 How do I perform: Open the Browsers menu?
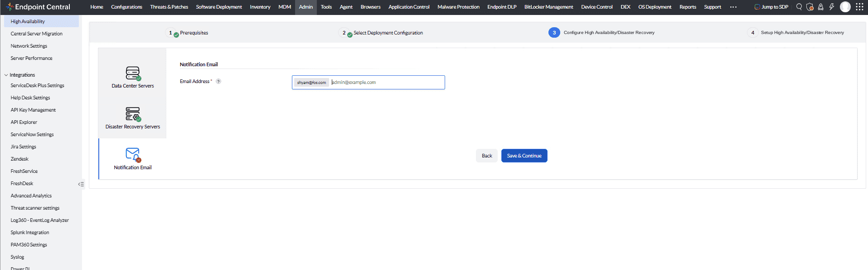coord(370,7)
